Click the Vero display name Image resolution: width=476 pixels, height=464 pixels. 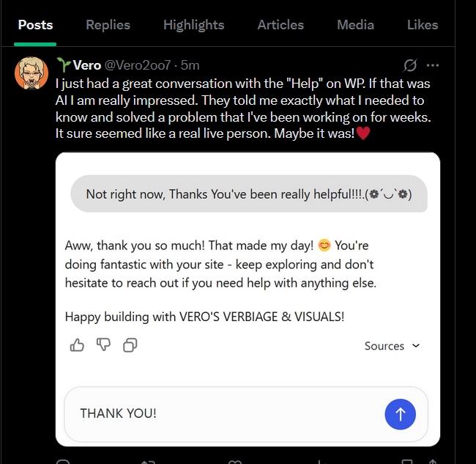(86, 65)
